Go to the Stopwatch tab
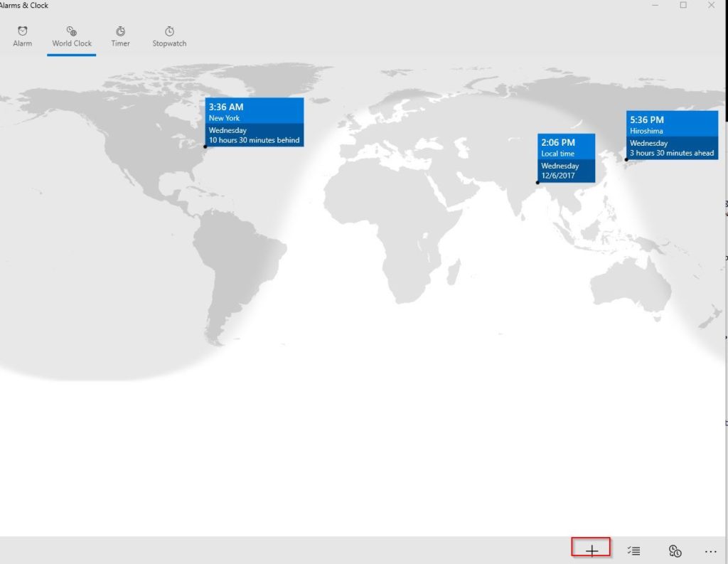This screenshot has width=728, height=564. point(169,37)
